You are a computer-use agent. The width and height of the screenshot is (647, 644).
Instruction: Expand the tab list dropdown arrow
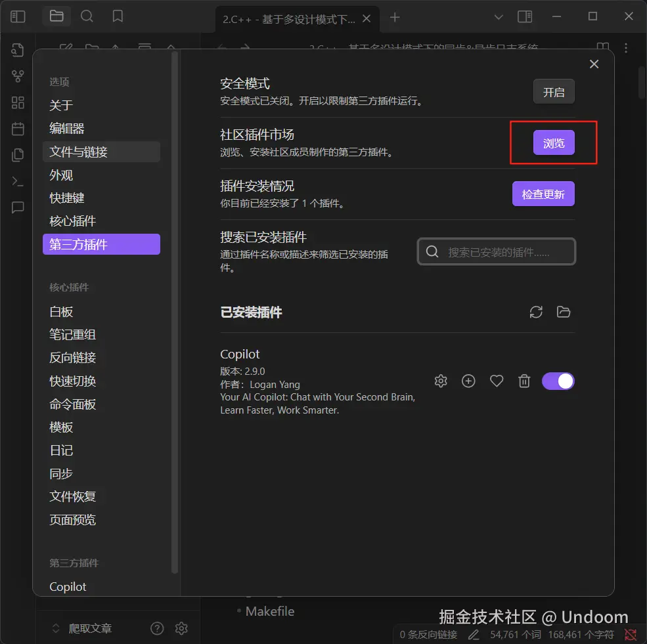pos(499,17)
